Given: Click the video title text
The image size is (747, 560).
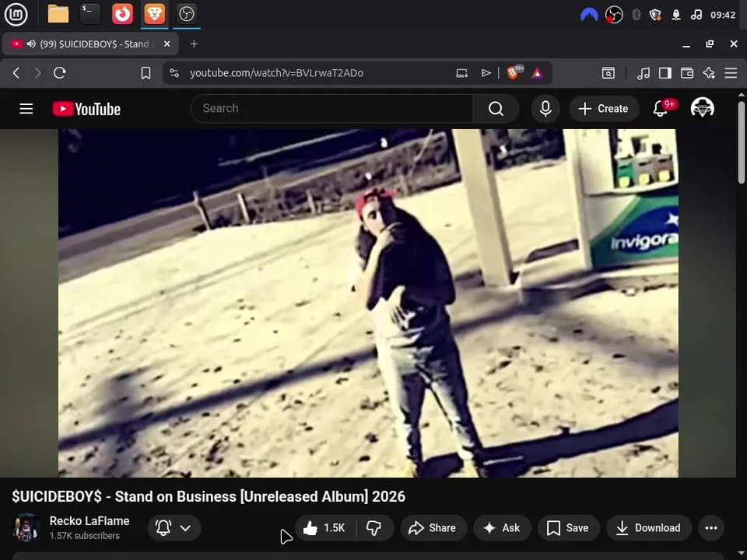Looking at the screenshot, I should click(209, 497).
